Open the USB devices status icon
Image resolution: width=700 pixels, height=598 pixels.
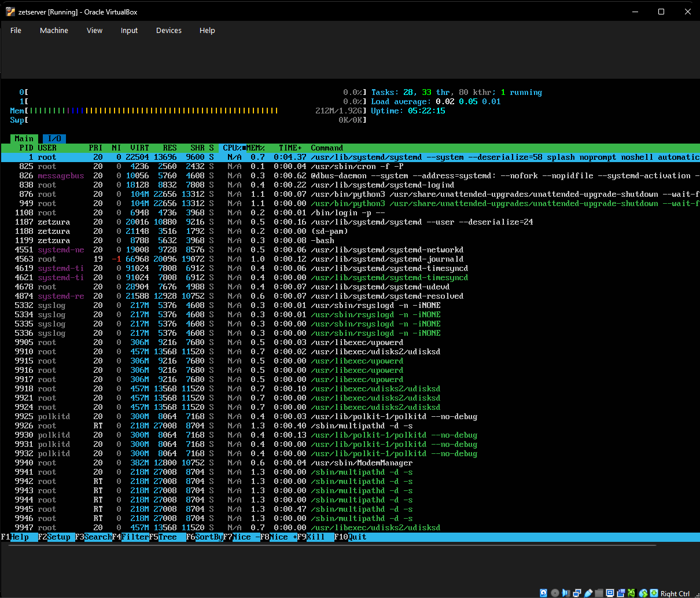pyautogui.click(x=589, y=593)
